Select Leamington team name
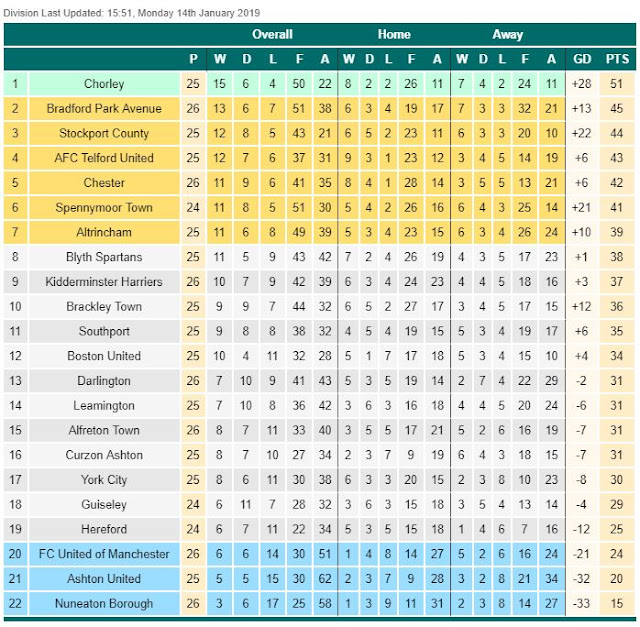640x627 pixels. pos(104,405)
